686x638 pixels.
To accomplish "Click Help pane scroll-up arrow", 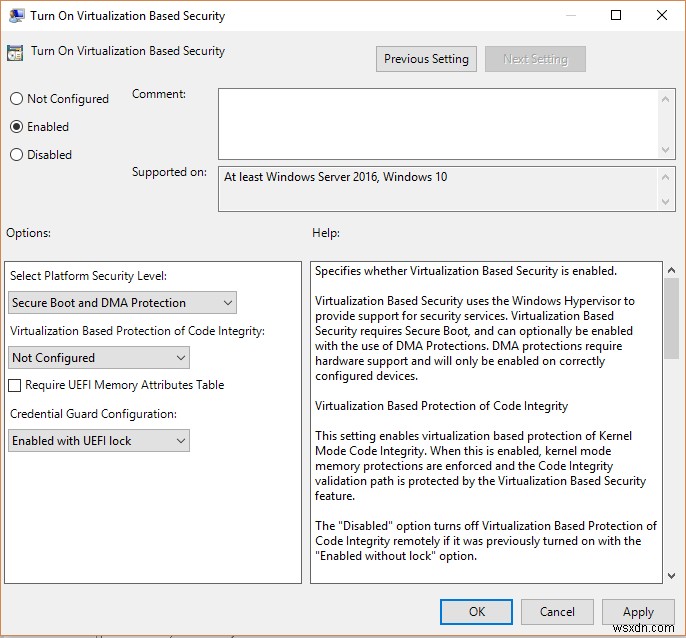I will tap(671, 270).
